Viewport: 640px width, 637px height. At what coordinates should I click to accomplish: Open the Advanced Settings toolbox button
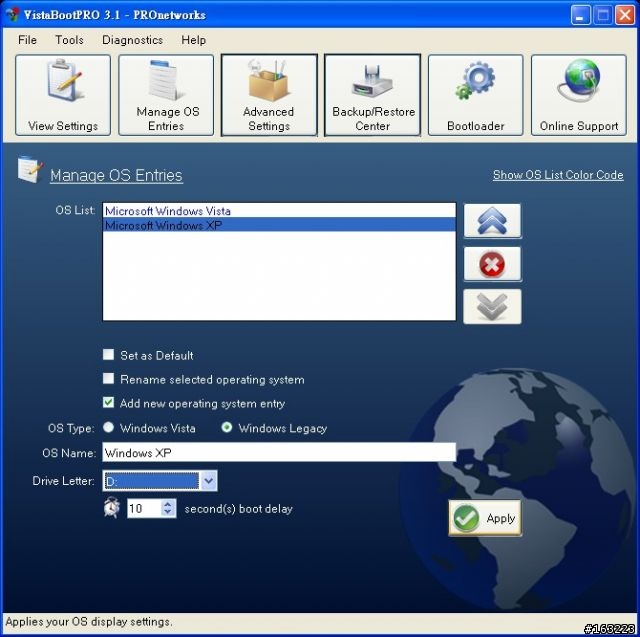(x=269, y=95)
